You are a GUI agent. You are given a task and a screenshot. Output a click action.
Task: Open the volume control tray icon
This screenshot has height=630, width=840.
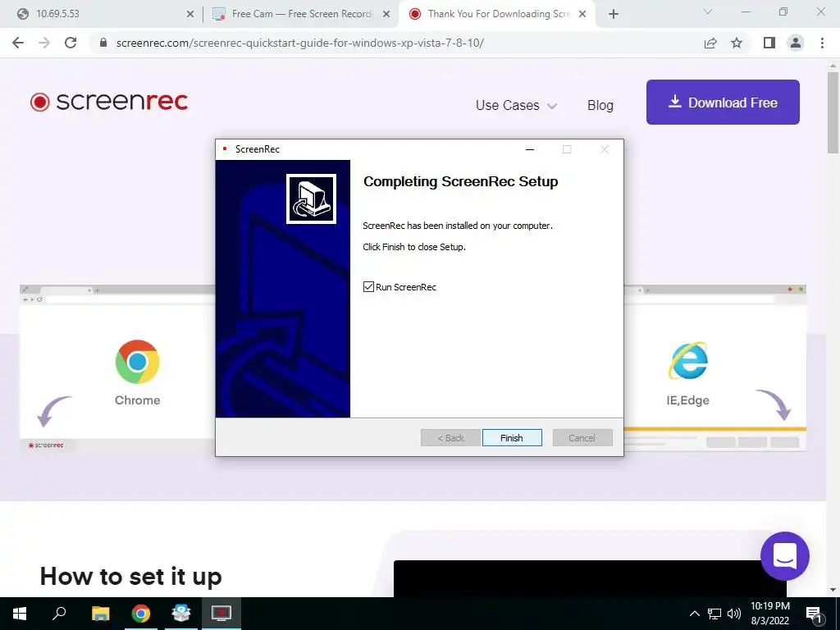click(734, 614)
